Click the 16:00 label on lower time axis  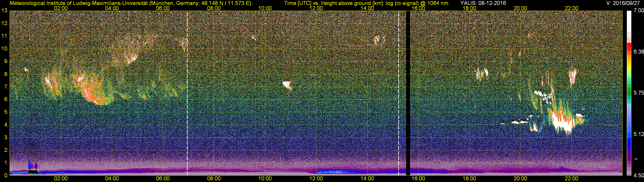point(418,179)
